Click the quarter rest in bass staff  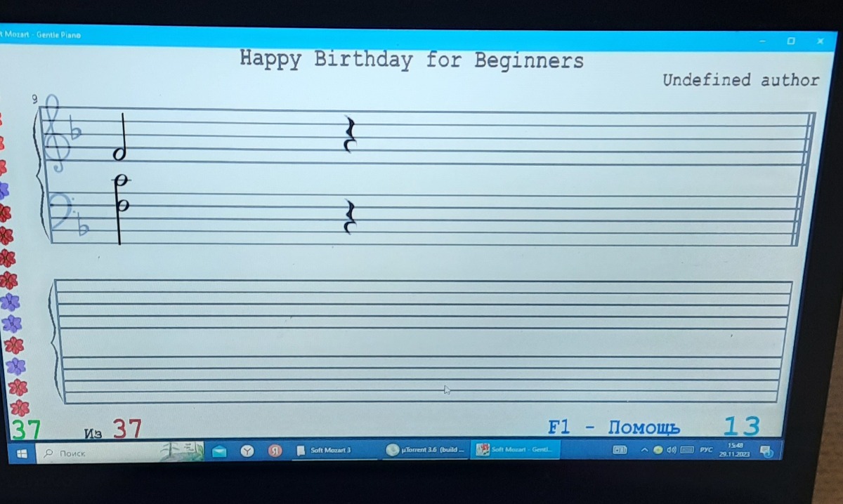tap(349, 217)
